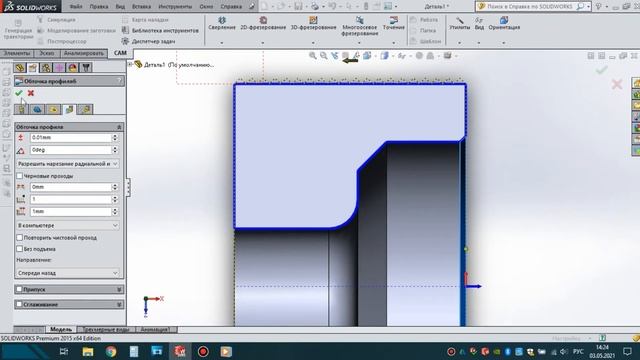
Task: Open the Вставка menu
Action: point(141,7)
